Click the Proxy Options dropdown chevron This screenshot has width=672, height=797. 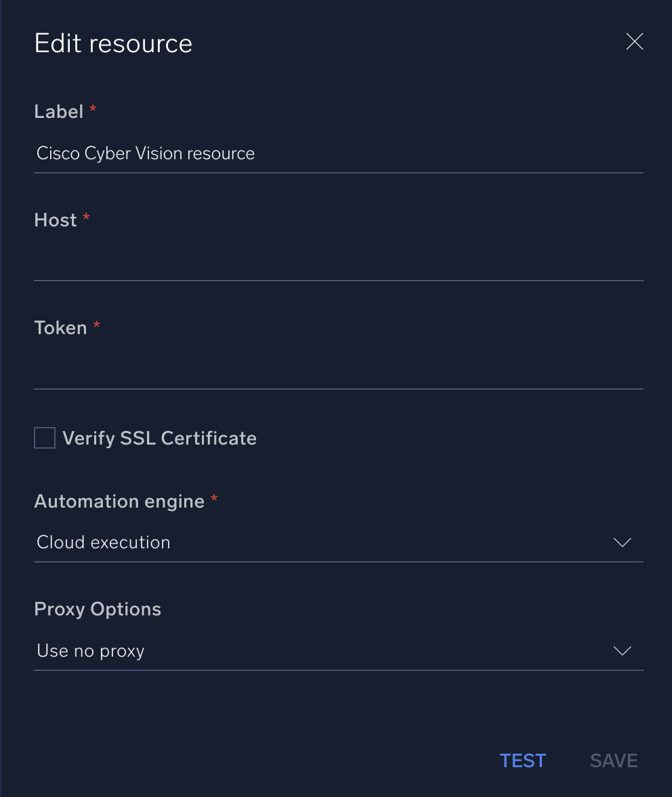point(623,651)
